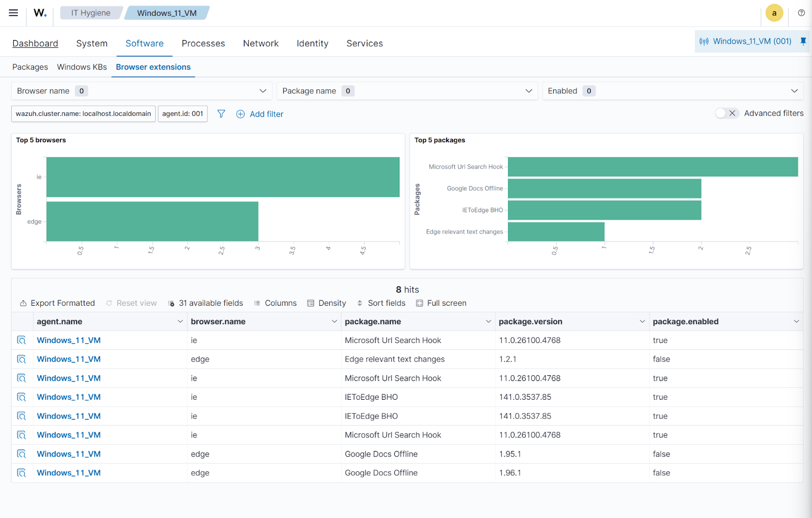Click the pin icon next to Windows_11_VM (001)
The height and width of the screenshot is (518, 812).
click(803, 41)
